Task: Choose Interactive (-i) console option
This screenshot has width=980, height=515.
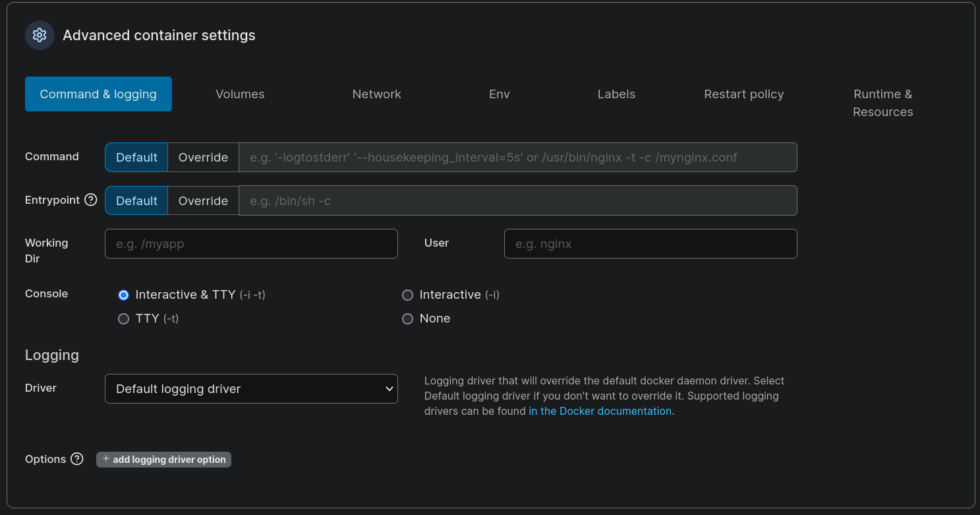Action: click(x=408, y=295)
